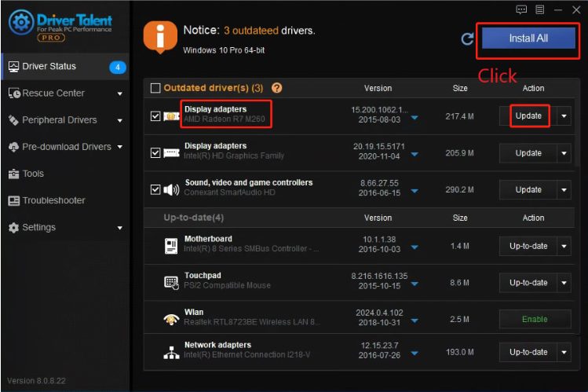
Task: Click the Network adapters device icon
Action: coord(171,352)
